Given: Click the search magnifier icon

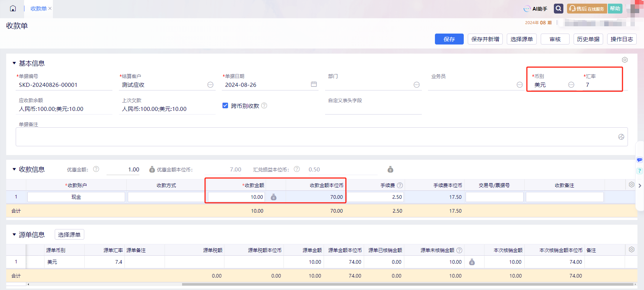Looking at the screenshot, I should [558, 8].
